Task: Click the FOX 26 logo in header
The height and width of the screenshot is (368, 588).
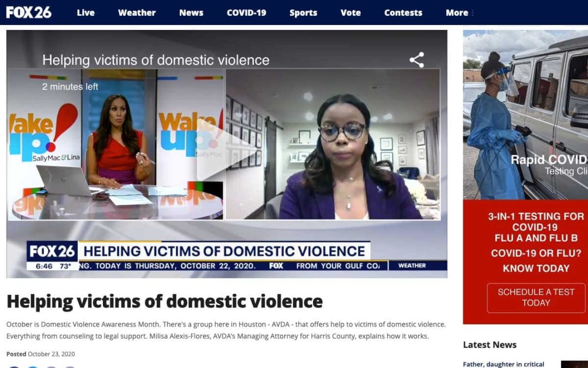Action: point(29,13)
